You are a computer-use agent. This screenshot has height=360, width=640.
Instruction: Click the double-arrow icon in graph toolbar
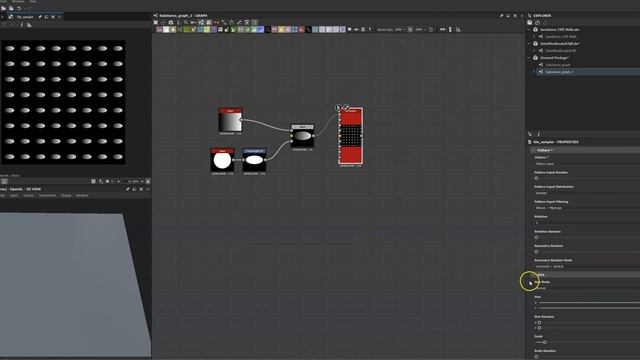[x=442, y=29]
